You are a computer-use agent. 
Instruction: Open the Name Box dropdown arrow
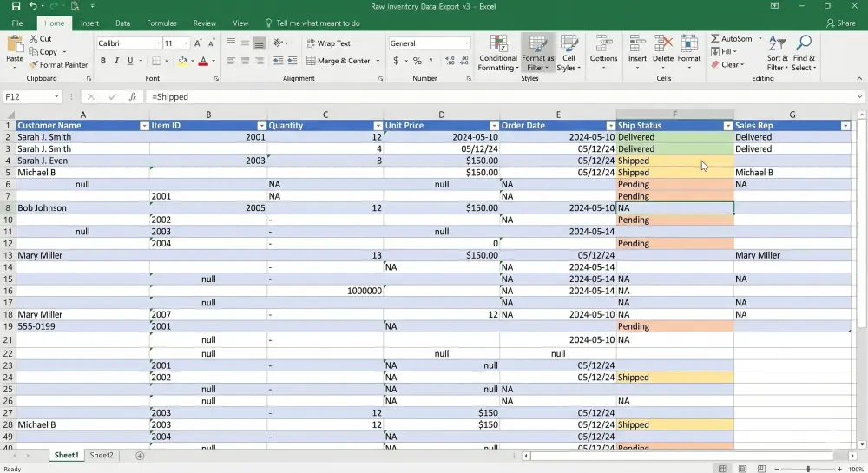coord(56,97)
